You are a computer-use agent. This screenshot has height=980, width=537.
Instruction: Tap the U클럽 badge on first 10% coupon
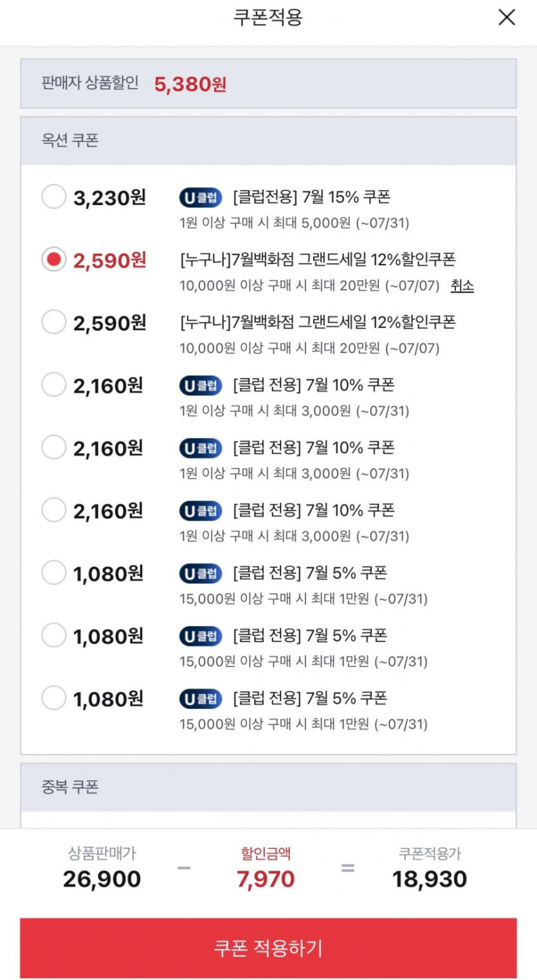click(x=200, y=386)
